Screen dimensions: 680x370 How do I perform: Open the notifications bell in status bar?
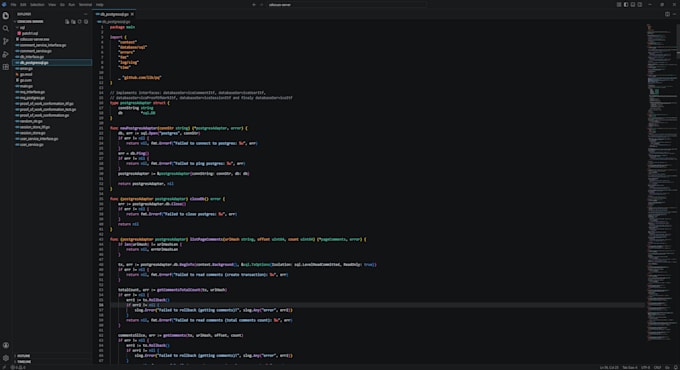click(x=675, y=367)
